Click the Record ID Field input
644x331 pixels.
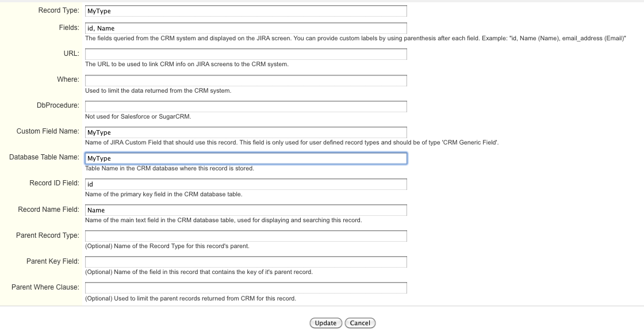coord(246,184)
